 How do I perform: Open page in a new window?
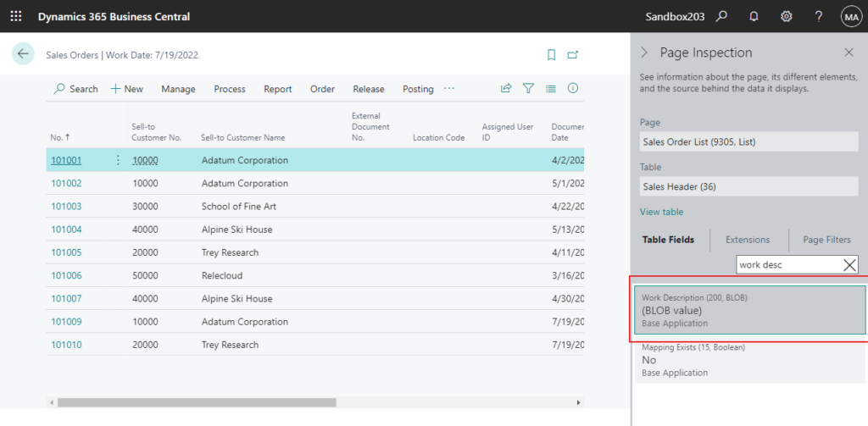click(x=573, y=55)
